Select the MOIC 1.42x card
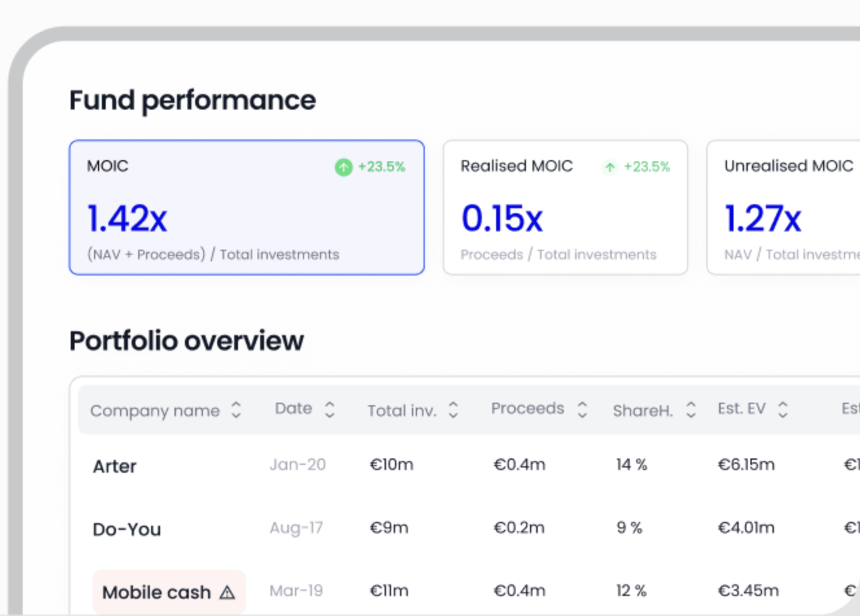The height and width of the screenshot is (616, 860). click(246, 207)
